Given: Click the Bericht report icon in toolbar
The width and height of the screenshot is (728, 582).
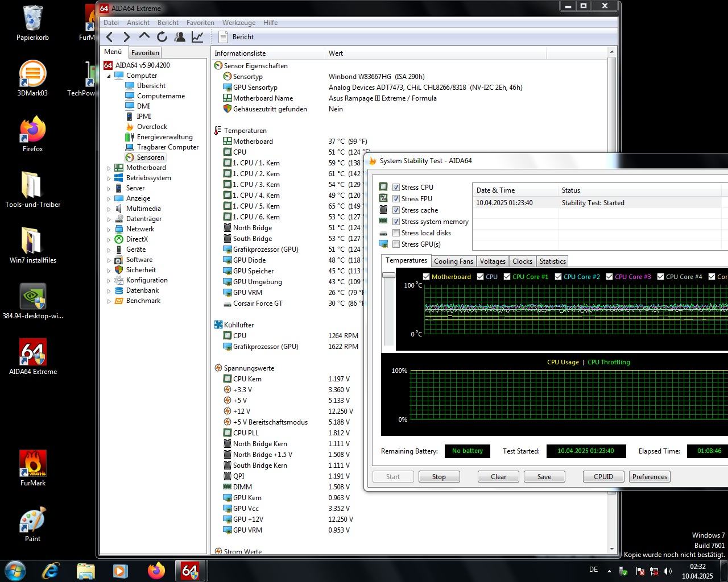Looking at the screenshot, I should 224,37.
